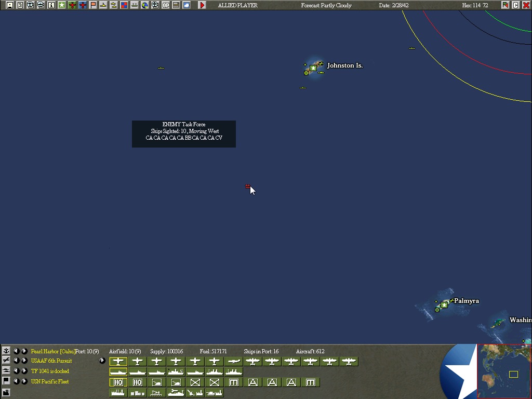Select the highlighted ship task force icon
Viewport: 532px width, 399px height.
tap(118, 372)
